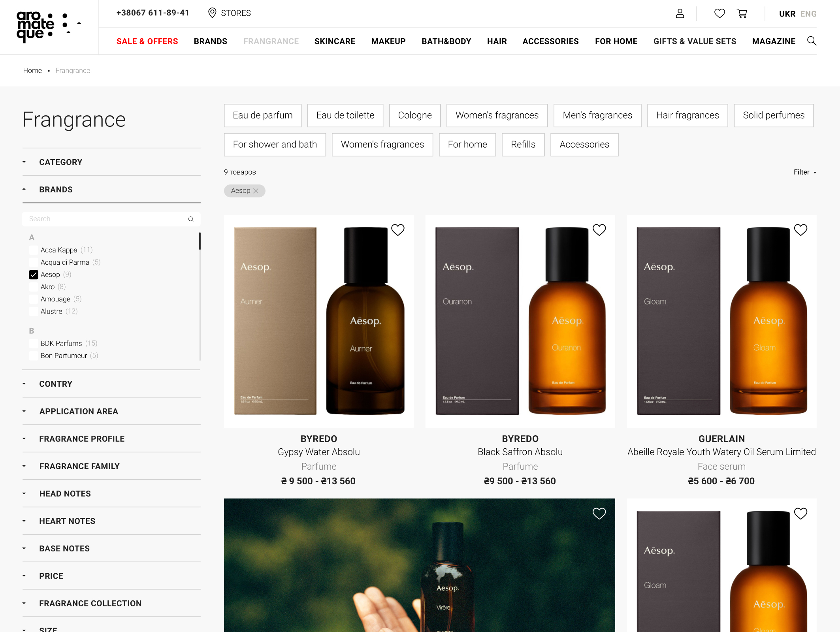This screenshot has height=632, width=840.
Task: Open the Skincare menu
Action: pyautogui.click(x=335, y=41)
